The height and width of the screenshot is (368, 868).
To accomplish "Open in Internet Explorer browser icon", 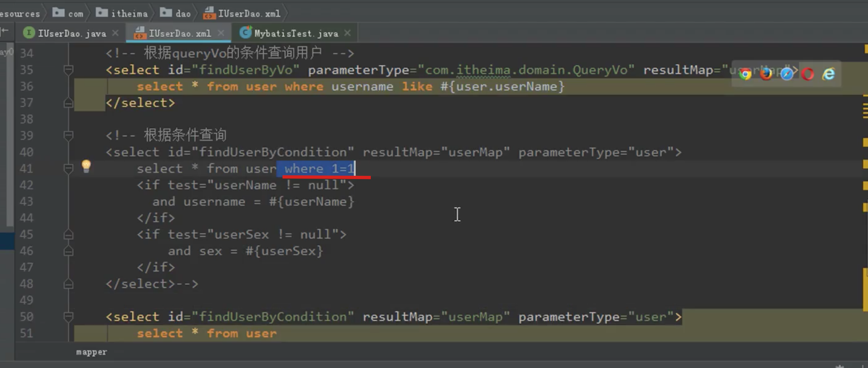I will [829, 74].
